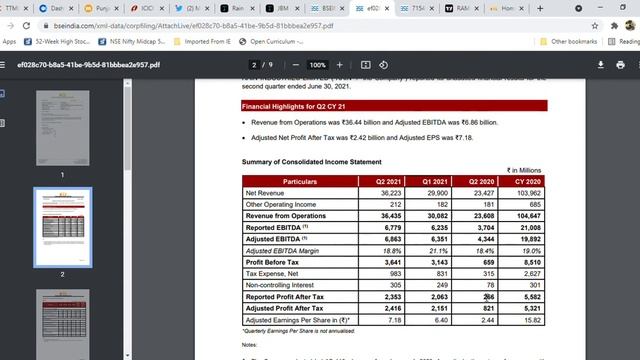
Task: Select the page 2 thumbnail
Action: click(x=62, y=227)
